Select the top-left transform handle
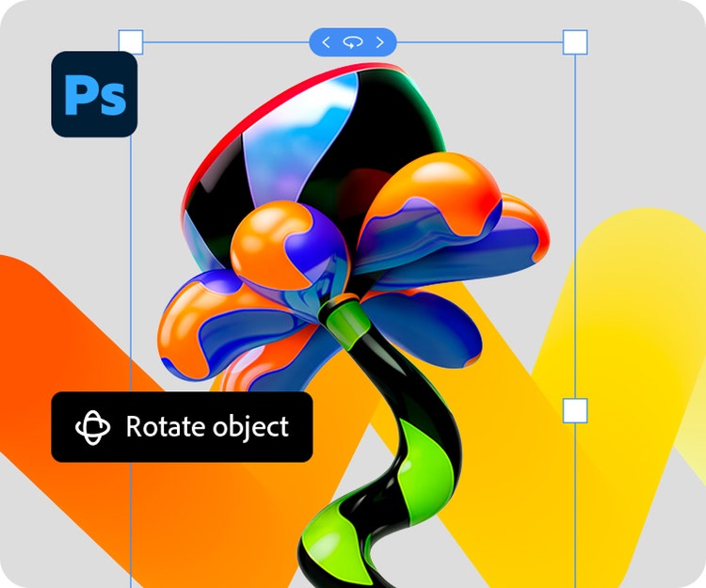706x588 pixels. (131, 42)
